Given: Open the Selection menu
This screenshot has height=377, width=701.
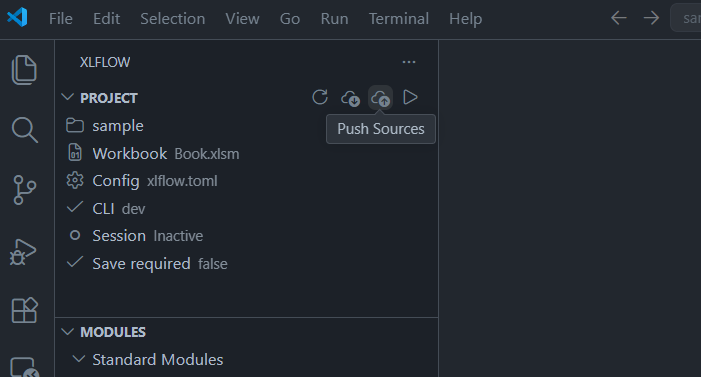Looking at the screenshot, I should tap(173, 19).
